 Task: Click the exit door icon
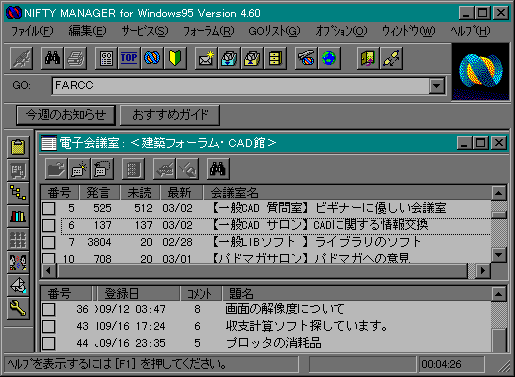pyautogui.click(x=368, y=58)
